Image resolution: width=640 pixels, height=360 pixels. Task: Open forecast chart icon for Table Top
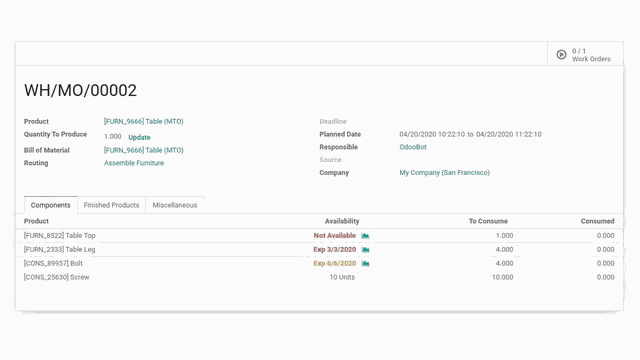[x=365, y=236]
